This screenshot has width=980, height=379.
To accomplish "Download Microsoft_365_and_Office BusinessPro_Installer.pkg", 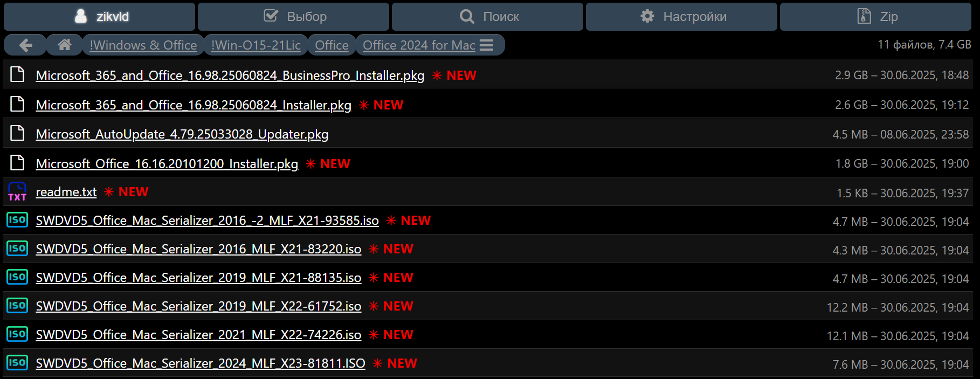I will click(x=230, y=75).
